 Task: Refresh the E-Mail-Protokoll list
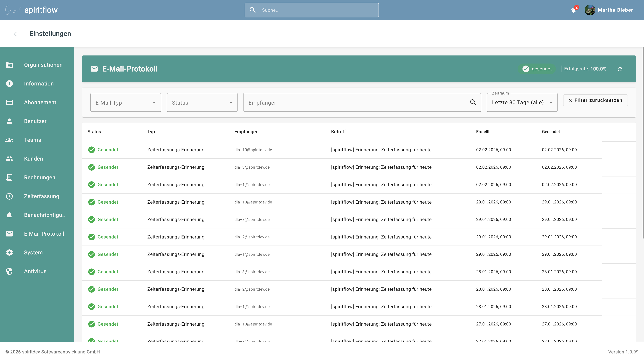click(620, 69)
